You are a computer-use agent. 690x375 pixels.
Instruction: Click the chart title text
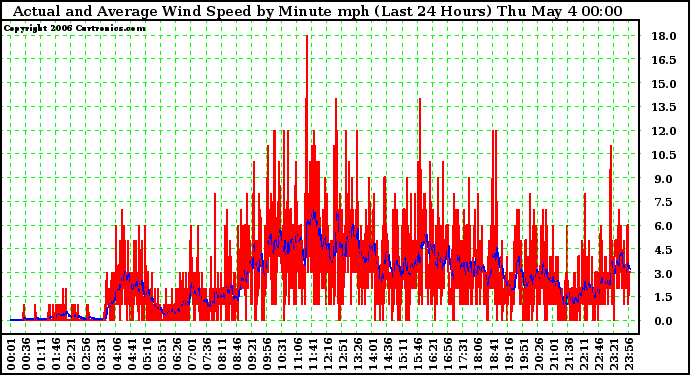point(317,11)
